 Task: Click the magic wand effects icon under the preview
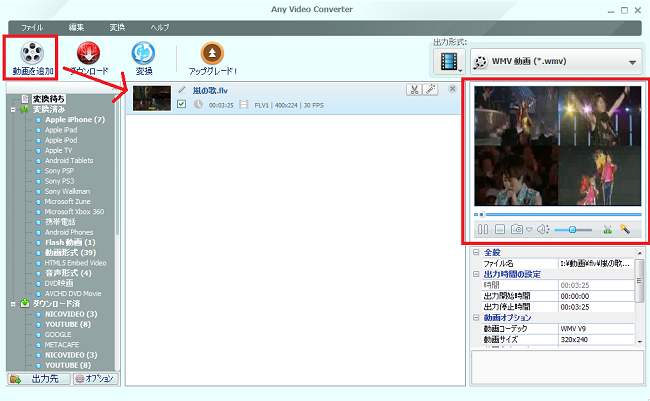tap(625, 229)
